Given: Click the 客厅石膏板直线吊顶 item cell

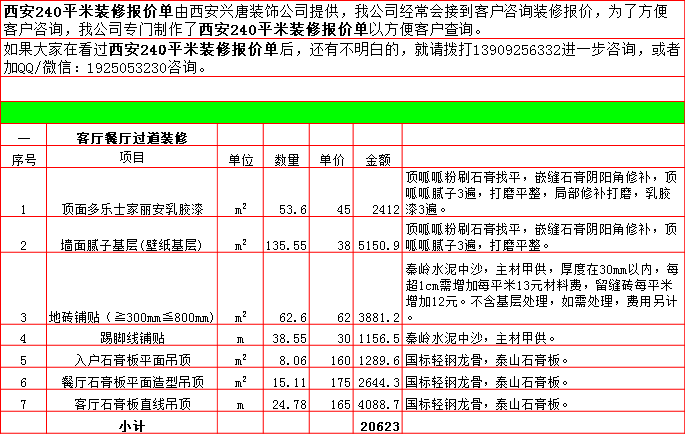Looking at the screenshot, I should click(x=132, y=404).
